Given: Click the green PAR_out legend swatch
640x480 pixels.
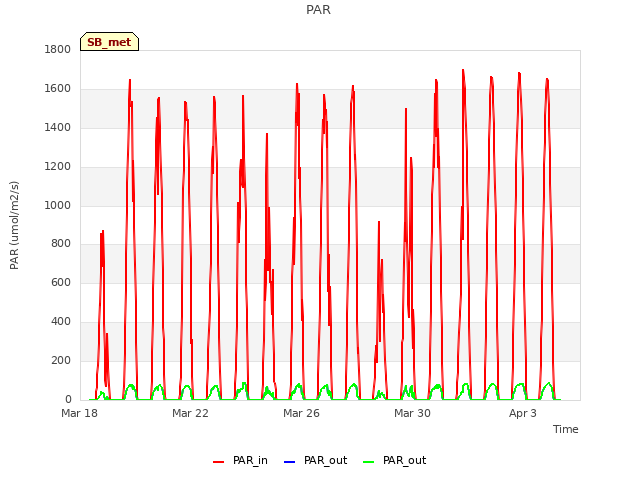Looking at the screenshot, I should click(368, 462).
